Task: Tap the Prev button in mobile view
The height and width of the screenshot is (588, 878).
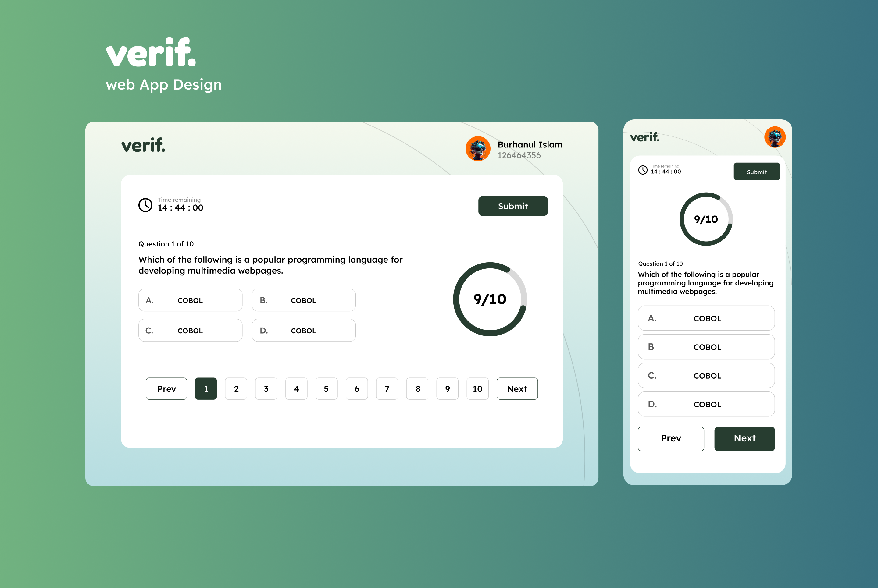Action: coord(670,438)
